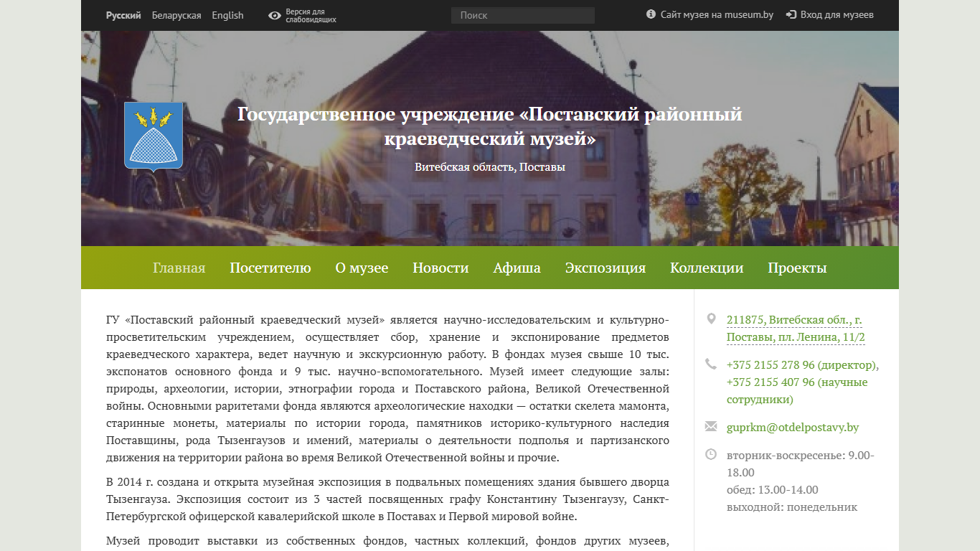The image size is (980, 551).
Task: Click the paragraph starting В 2014 г. создана
Action: (387, 498)
